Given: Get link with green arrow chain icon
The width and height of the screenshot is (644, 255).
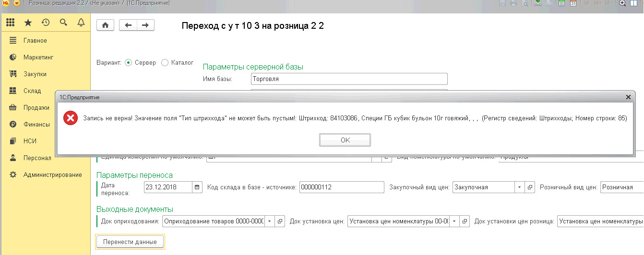Looking at the screenshot, I should click(538, 3).
